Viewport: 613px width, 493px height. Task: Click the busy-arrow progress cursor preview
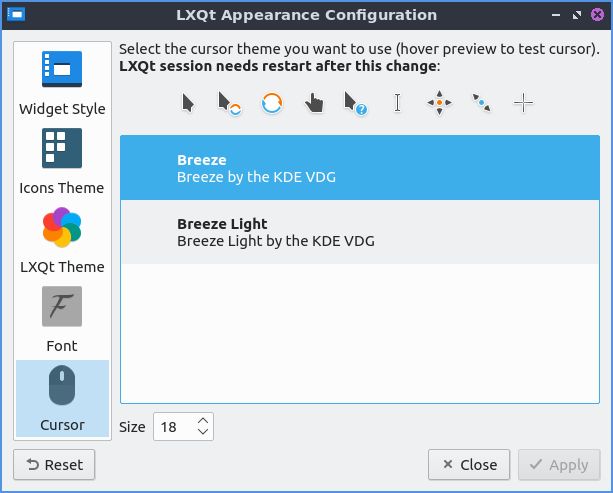point(230,103)
